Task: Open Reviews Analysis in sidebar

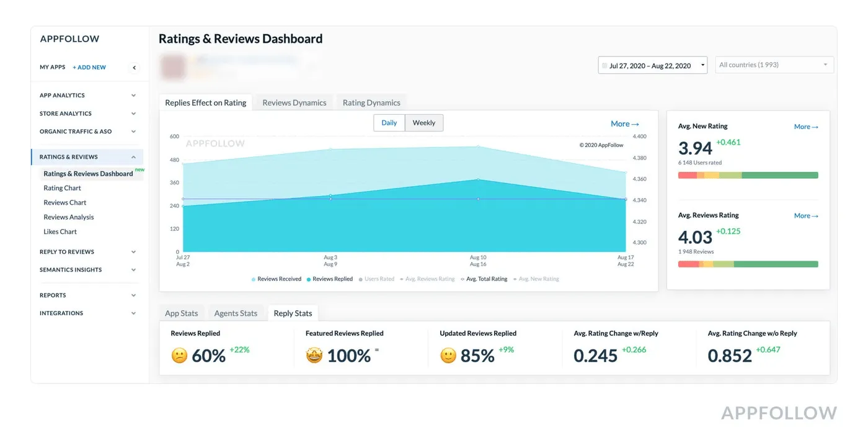Action: (x=69, y=217)
